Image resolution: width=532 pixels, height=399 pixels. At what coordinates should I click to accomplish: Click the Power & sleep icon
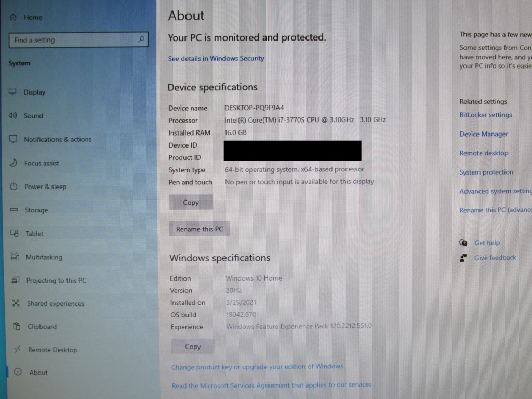point(14,187)
